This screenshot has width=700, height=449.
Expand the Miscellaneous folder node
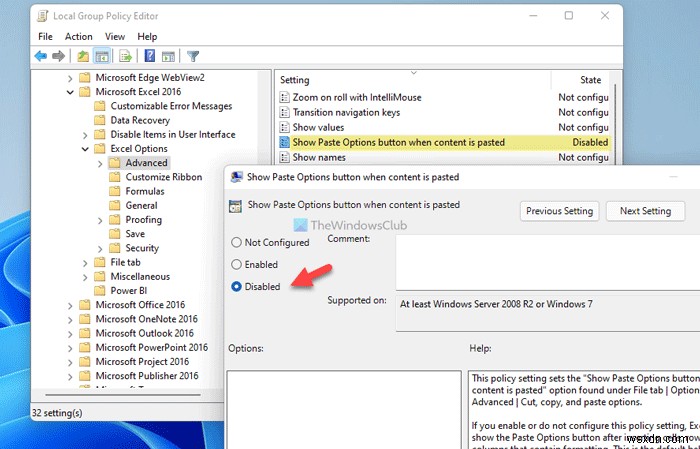[x=85, y=277]
